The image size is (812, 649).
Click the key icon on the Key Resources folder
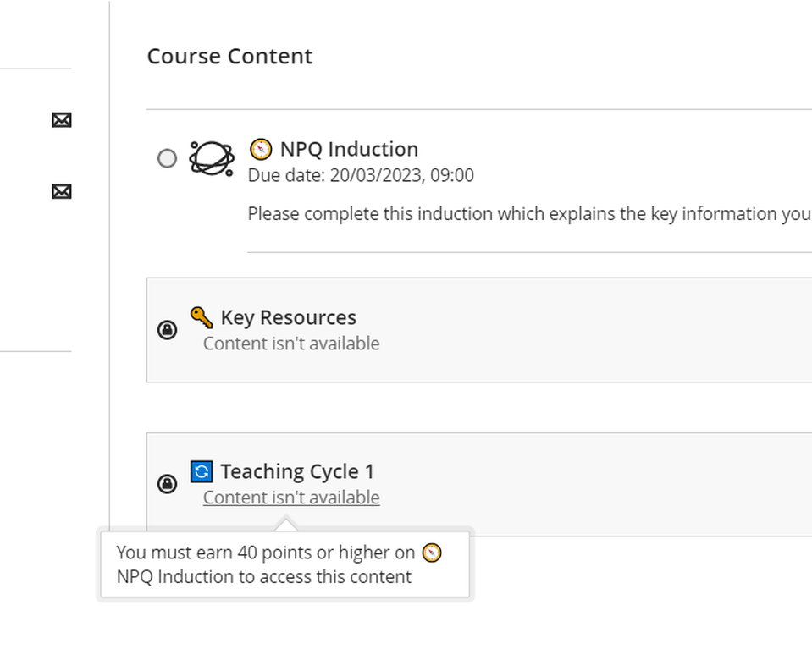click(x=201, y=316)
